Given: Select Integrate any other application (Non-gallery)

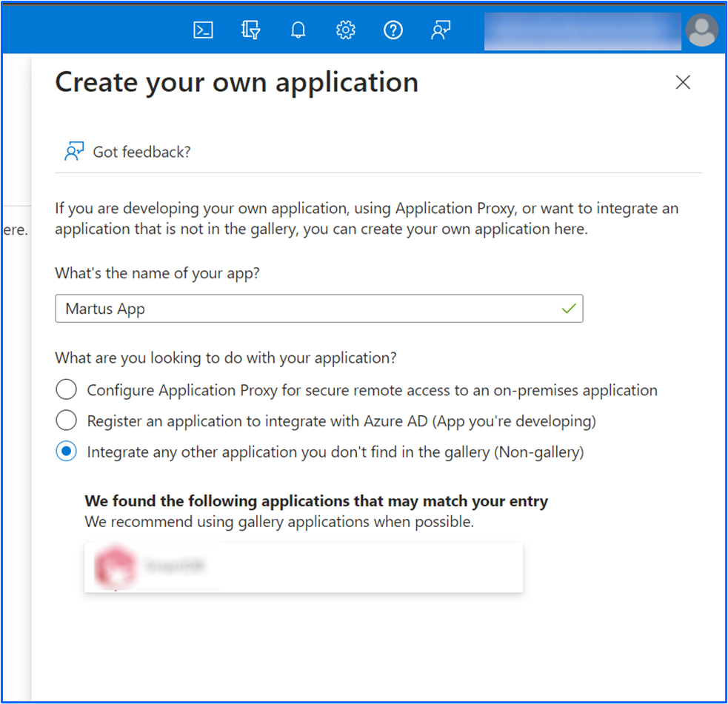Looking at the screenshot, I should point(67,451).
